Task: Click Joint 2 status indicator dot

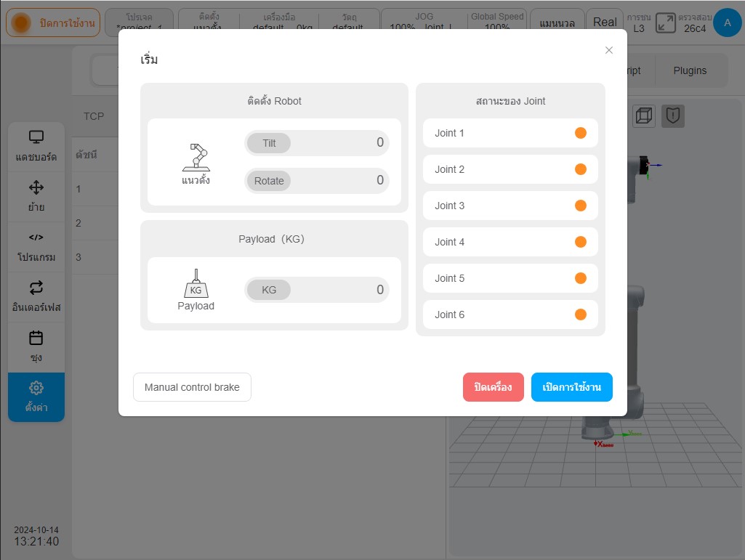Action: (x=581, y=169)
